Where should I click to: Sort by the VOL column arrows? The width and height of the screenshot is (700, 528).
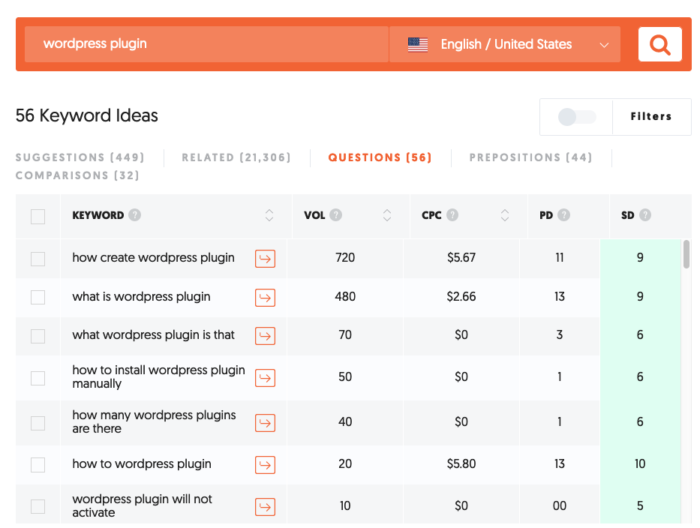click(387, 215)
